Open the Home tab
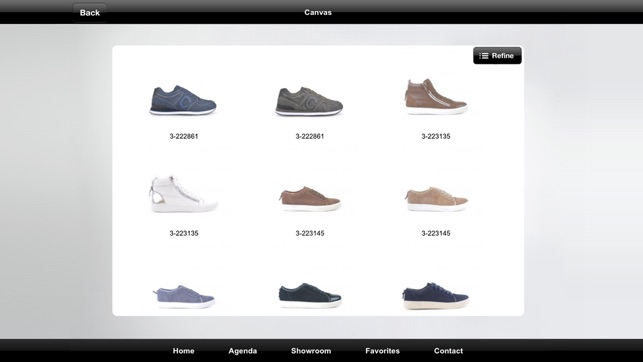 coord(183,351)
